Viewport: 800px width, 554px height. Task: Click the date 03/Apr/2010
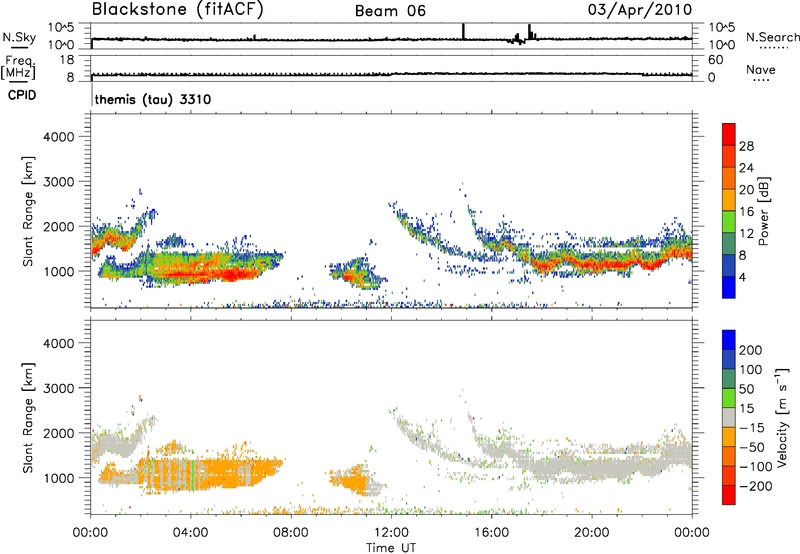pos(640,10)
